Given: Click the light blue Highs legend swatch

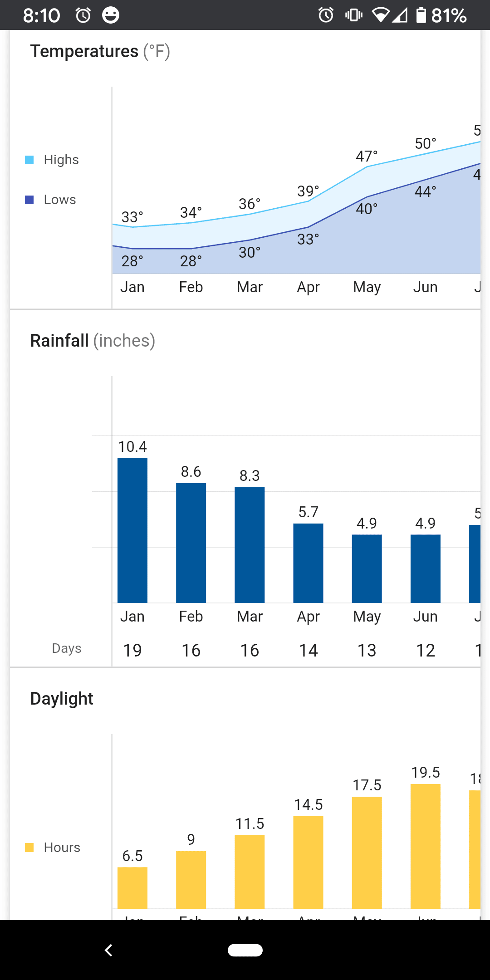Looking at the screenshot, I should pos(29,160).
